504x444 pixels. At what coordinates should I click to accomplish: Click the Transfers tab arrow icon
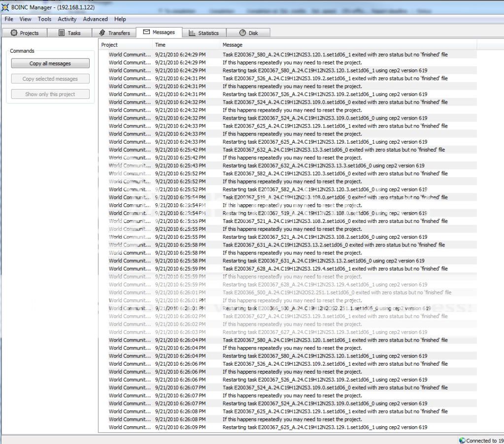click(x=102, y=33)
